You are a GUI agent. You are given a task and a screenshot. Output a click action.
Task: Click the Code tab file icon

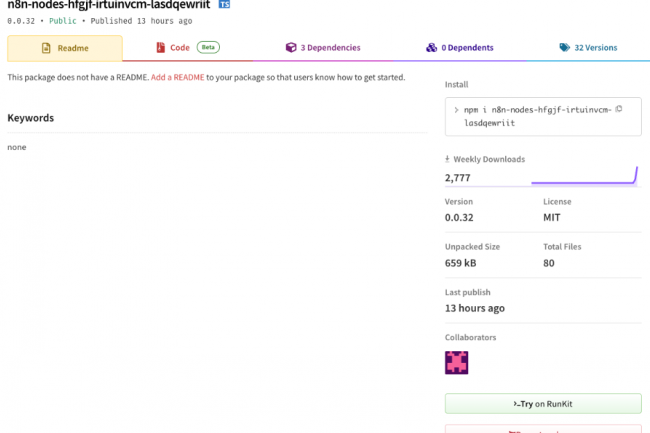tap(161, 48)
